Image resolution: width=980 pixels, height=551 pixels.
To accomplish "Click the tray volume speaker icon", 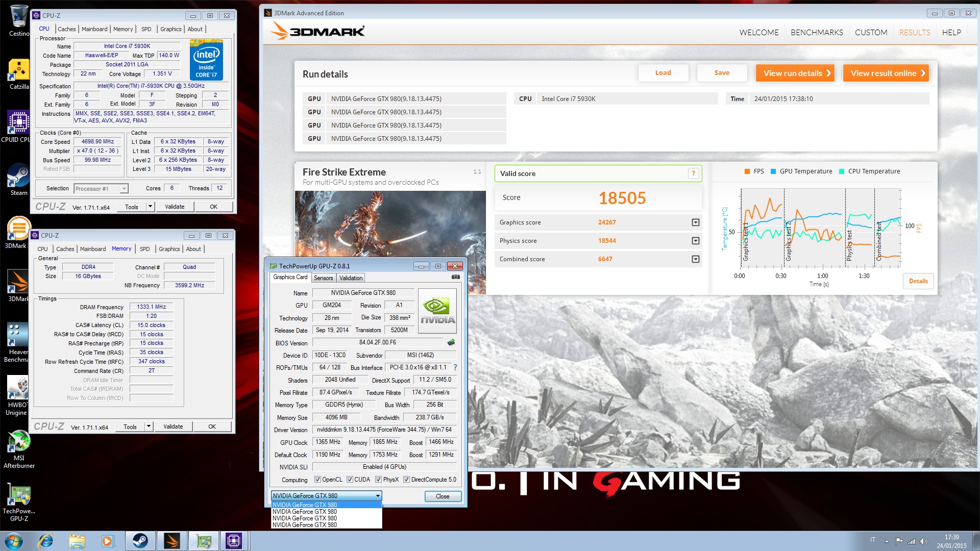I will tap(924, 541).
